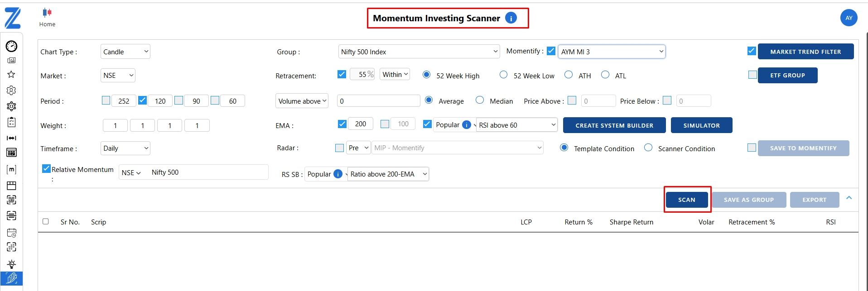Click the Retracement percent 55 field
Image resolution: width=868 pixels, height=291 pixels.
[362, 74]
